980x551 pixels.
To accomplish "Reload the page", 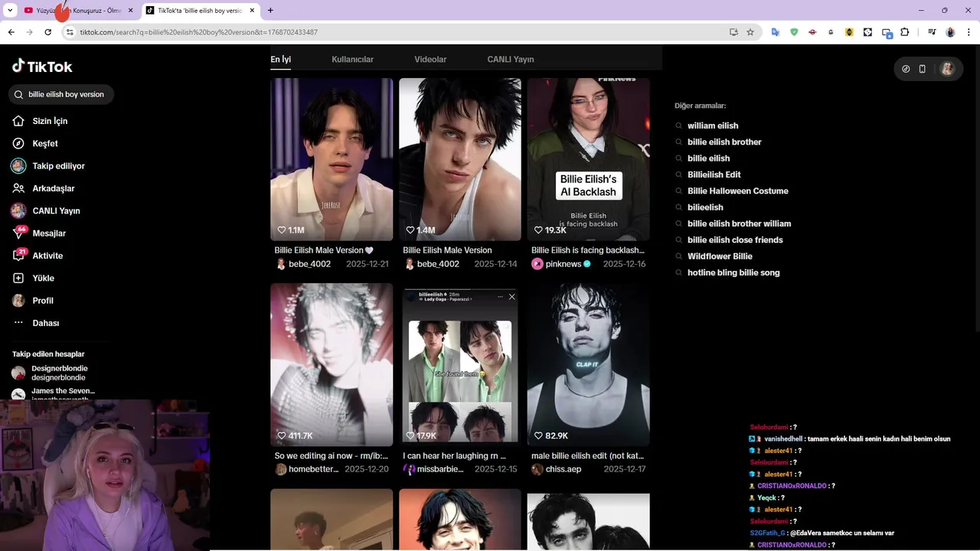I will pos(47,32).
